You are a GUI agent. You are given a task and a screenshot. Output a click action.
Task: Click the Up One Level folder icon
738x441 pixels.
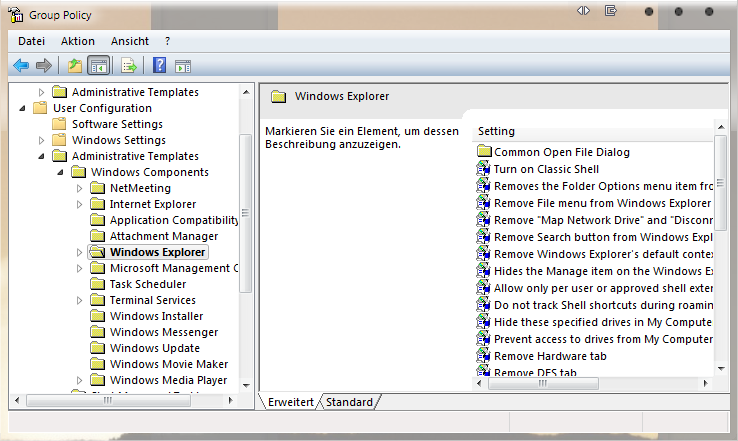click(74, 66)
